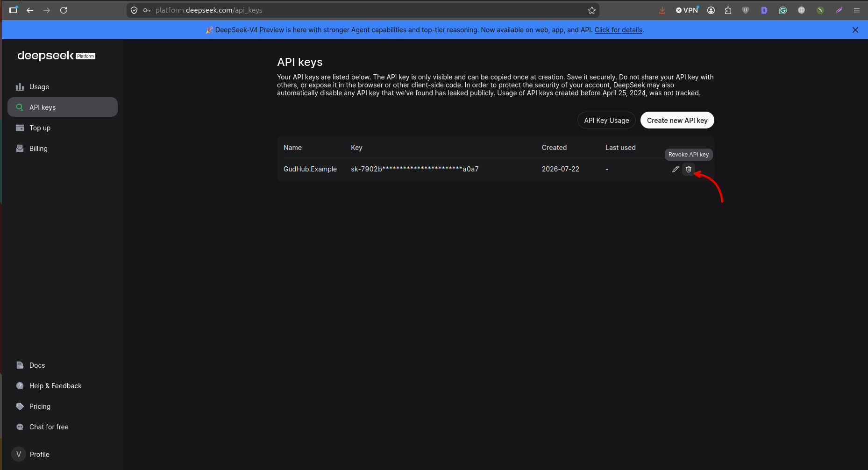Open browser sidebar panel icon
Viewport: 868px width, 470px height.
(x=13, y=10)
